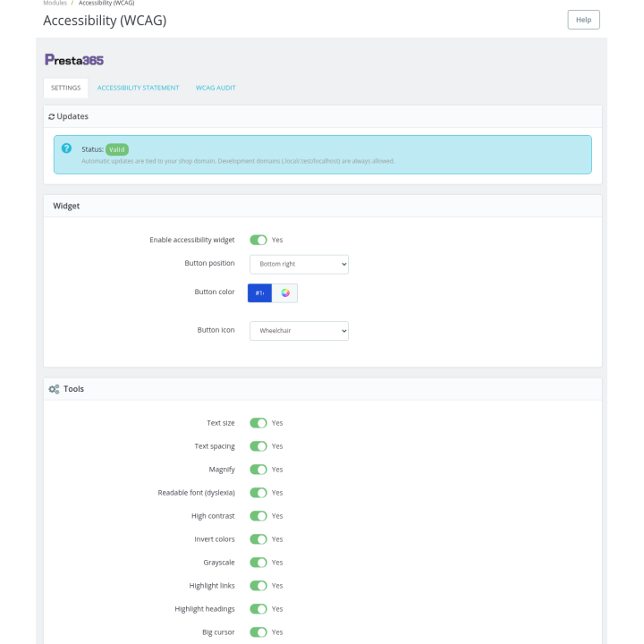644x644 pixels.
Task: Click the Presta365 logo
Action: pos(74,60)
